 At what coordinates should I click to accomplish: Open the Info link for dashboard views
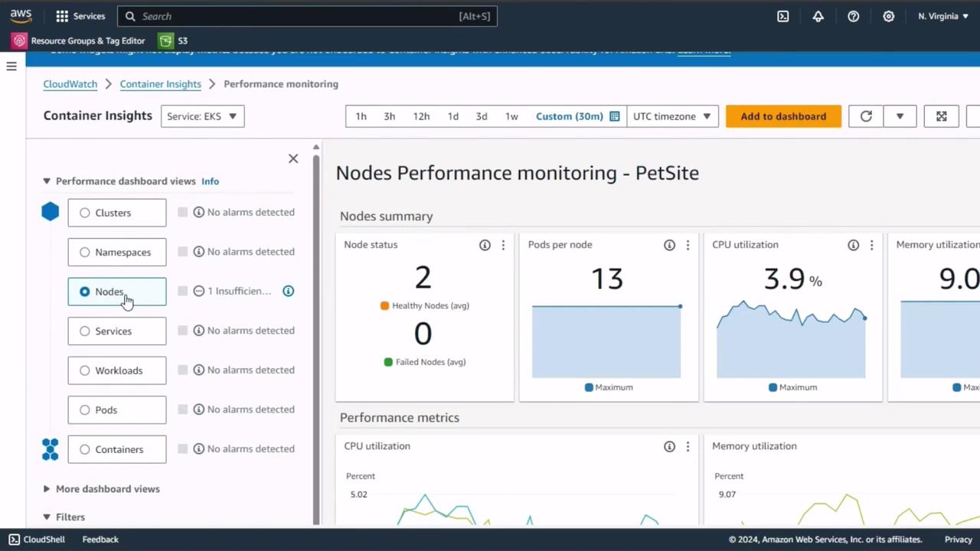(210, 181)
